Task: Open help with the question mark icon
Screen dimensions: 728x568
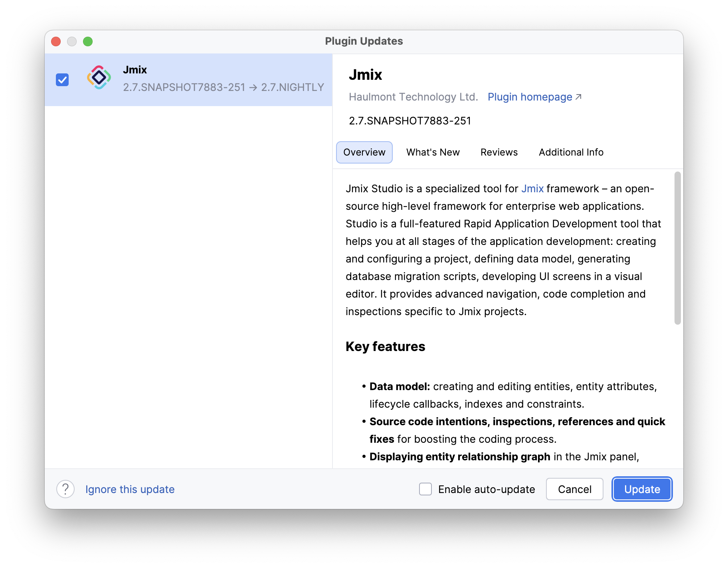Action: pos(65,489)
